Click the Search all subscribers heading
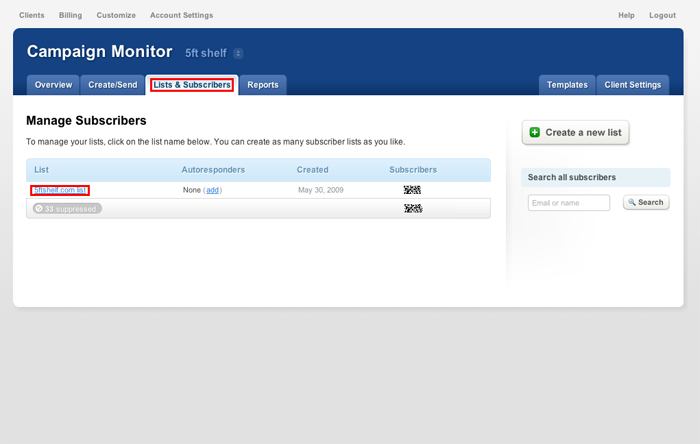 571,177
